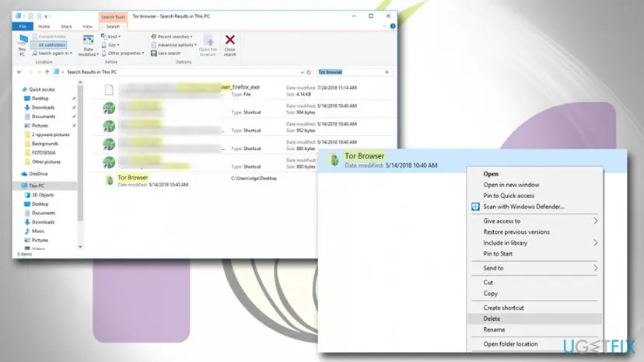Click the OneDrive cloud icon
Screen dimensions: 644x362
24,174
